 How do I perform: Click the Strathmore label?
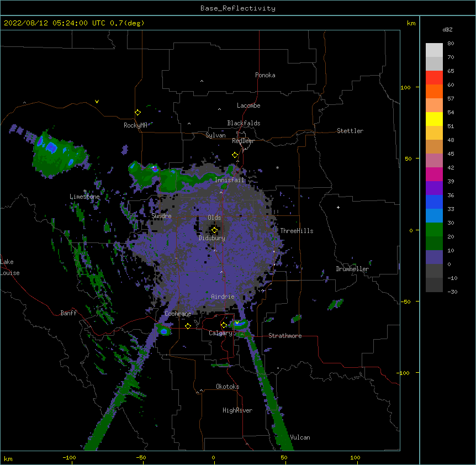pos(285,336)
